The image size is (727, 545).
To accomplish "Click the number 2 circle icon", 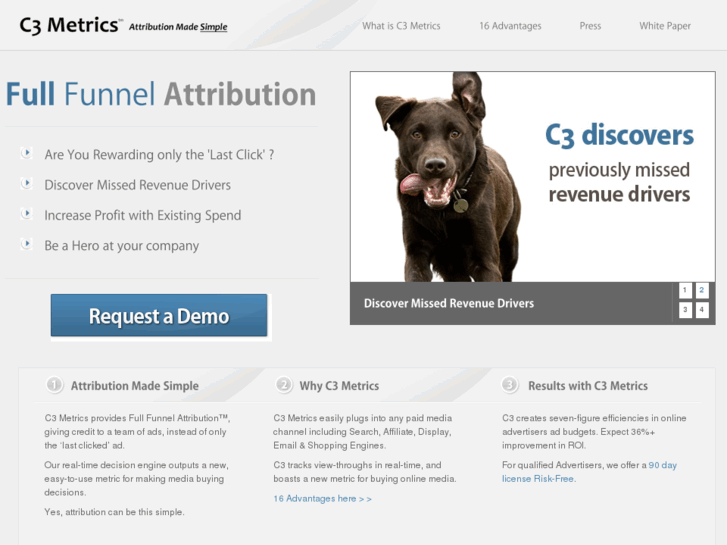I will click(x=283, y=385).
